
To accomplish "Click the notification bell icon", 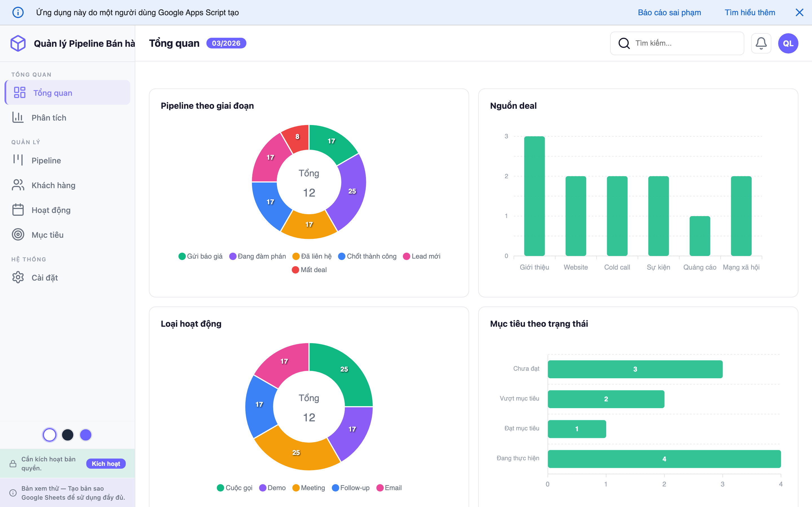I will click(x=761, y=43).
